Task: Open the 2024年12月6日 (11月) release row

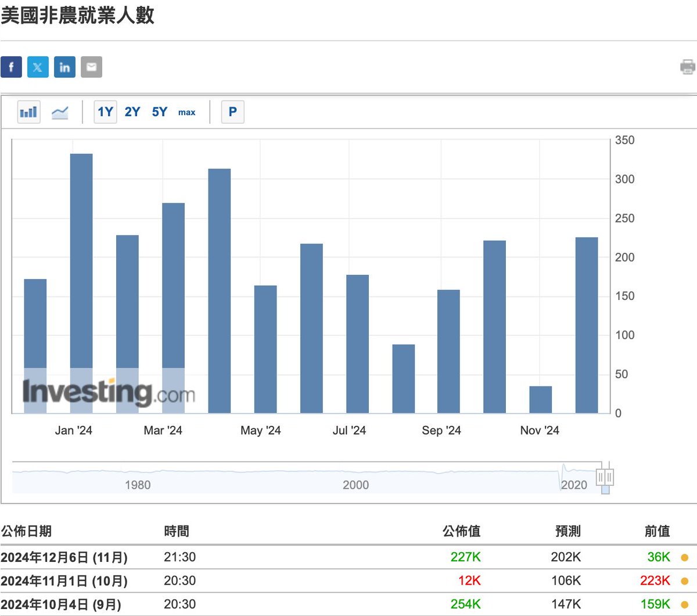Action: click(x=64, y=557)
